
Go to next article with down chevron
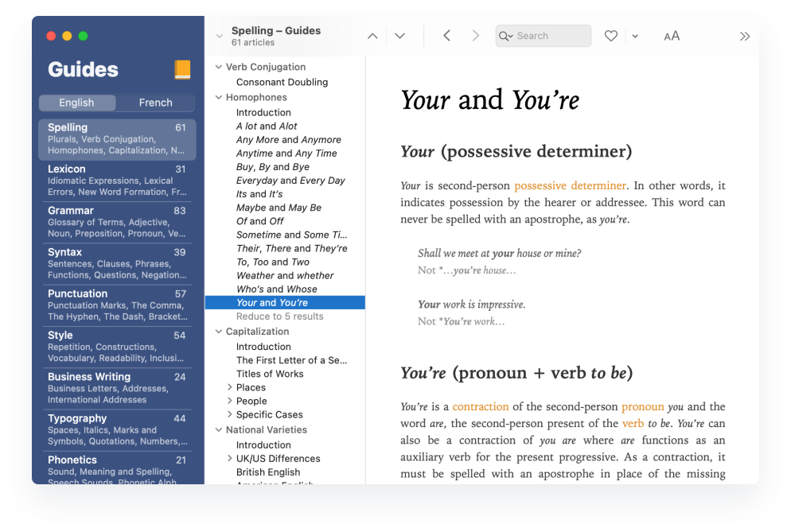coord(399,36)
